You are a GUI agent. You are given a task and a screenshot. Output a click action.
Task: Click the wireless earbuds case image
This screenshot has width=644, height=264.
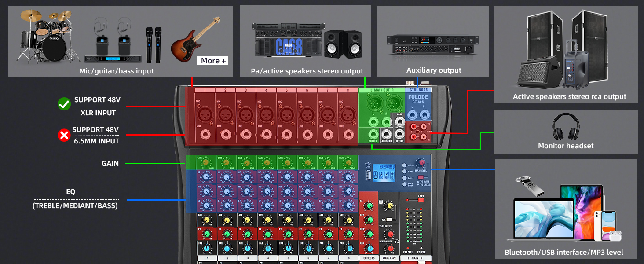click(615, 235)
